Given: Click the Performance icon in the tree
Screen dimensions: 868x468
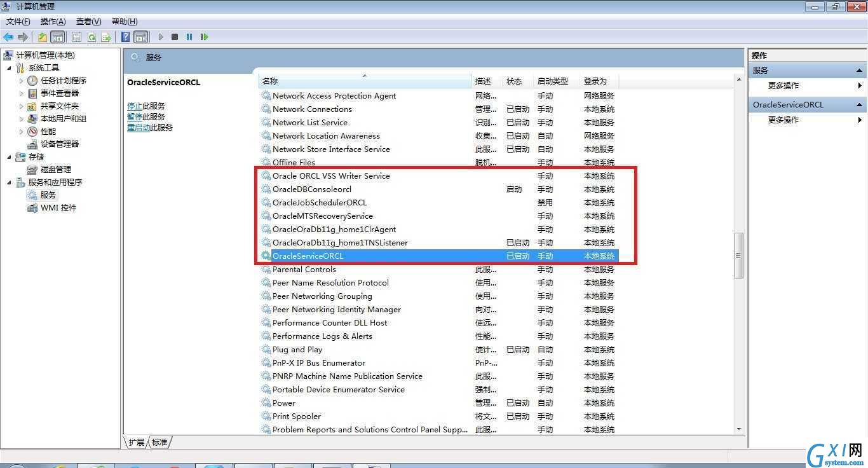Looking at the screenshot, I should (x=32, y=131).
